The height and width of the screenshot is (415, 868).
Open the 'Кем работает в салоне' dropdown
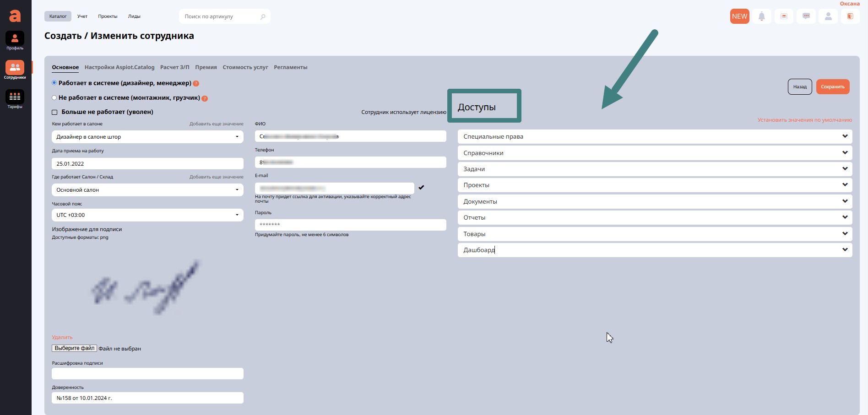click(147, 137)
